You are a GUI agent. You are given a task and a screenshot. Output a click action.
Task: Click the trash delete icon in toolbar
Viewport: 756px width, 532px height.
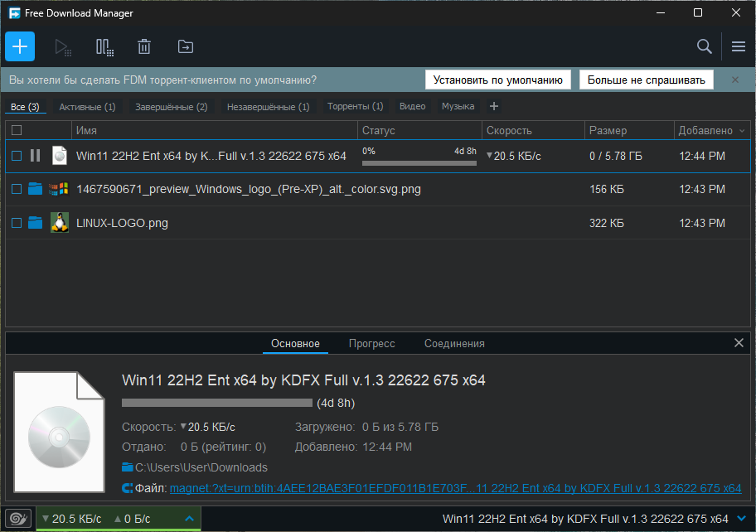[144, 46]
